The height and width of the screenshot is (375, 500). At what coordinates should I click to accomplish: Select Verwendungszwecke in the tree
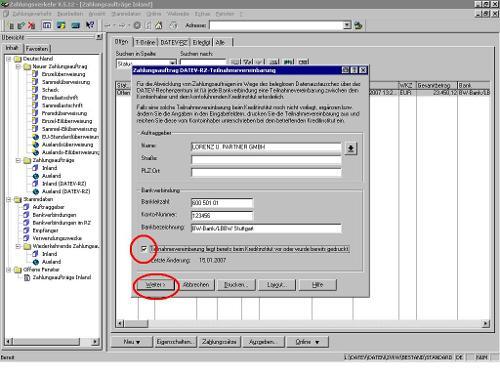[x=57, y=238]
